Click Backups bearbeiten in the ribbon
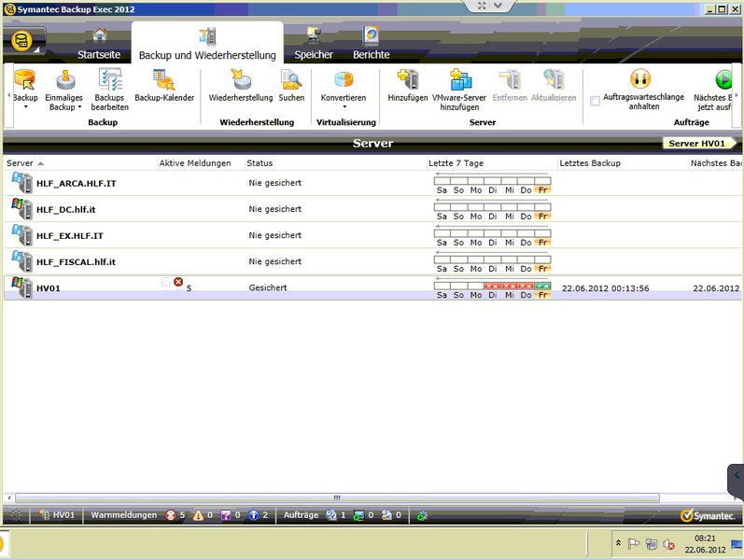Screen dimensions: 744x560 click(x=109, y=90)
